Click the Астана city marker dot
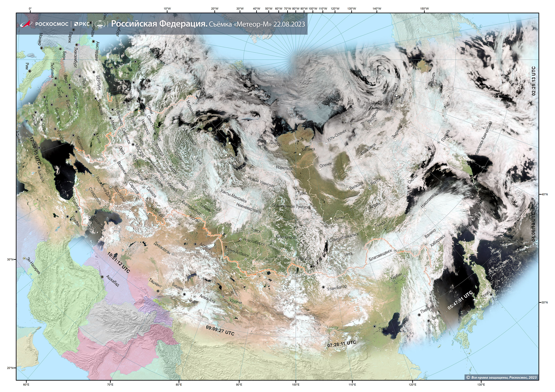The width and height of the screenshot is (555, 392). [195, 244]
